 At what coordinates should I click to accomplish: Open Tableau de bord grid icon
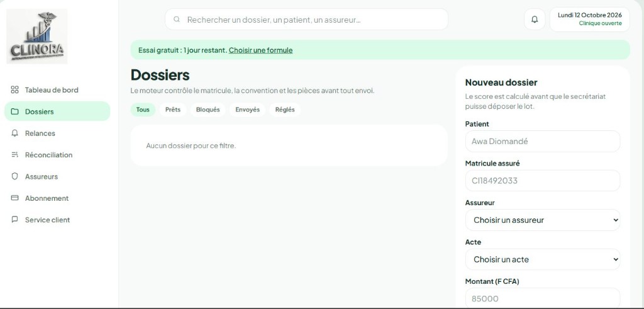pyautogui.click(x=15, y=89)
